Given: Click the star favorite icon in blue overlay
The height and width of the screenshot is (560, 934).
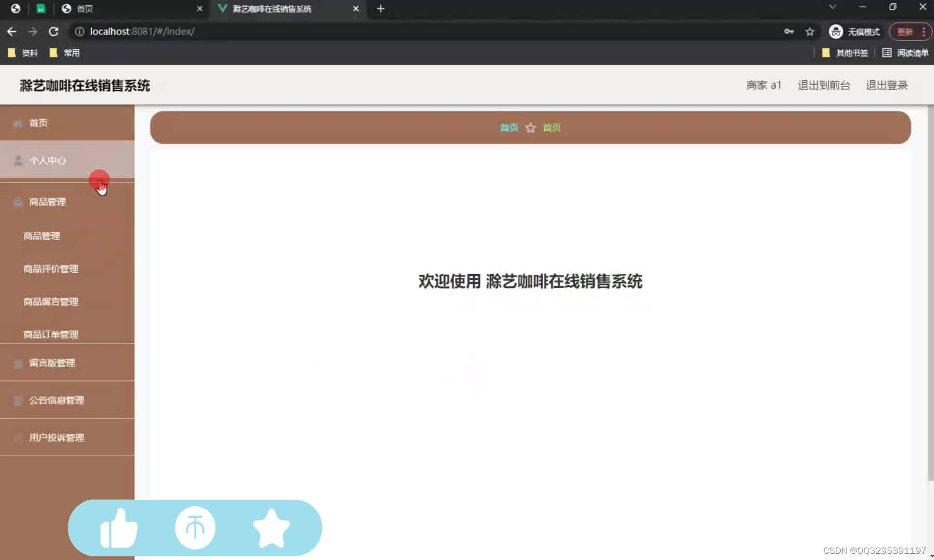Looking at the screenshot, I should [x=271, y=528].
